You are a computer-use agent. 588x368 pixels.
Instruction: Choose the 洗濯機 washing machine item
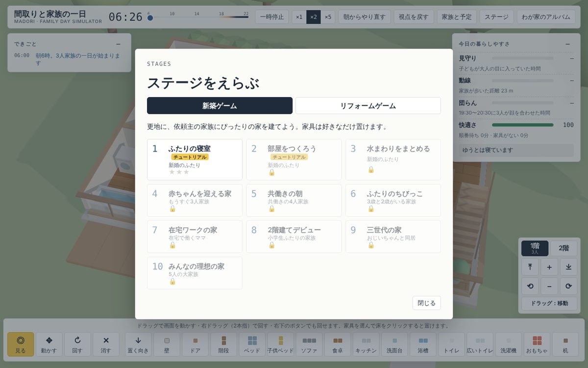pos(508,344)
